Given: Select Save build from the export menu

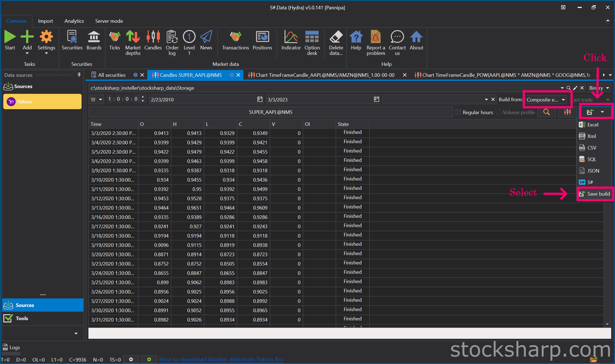Looking at the screenshot, I should (x=595, y=194).
